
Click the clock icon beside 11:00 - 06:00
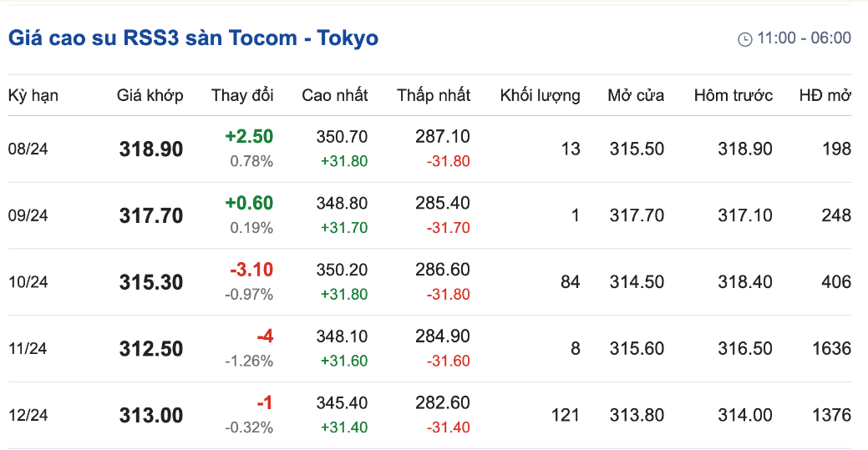click(x=744, y=38)
